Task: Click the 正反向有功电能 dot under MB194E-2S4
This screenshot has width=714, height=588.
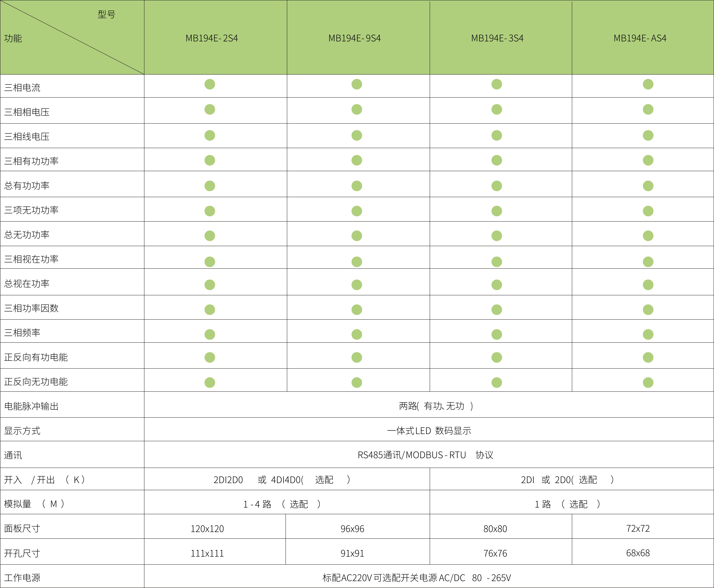Action: [x=210, y=357]
